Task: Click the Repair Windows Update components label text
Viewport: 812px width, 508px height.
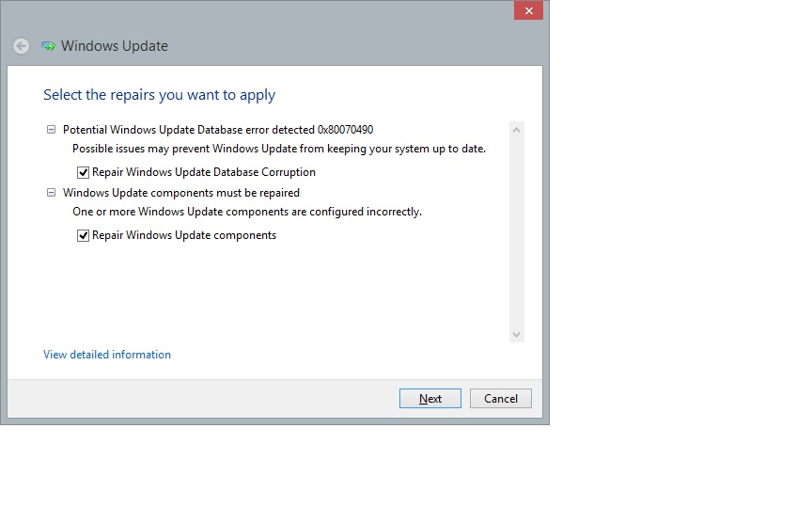Action: coord(184,235)
